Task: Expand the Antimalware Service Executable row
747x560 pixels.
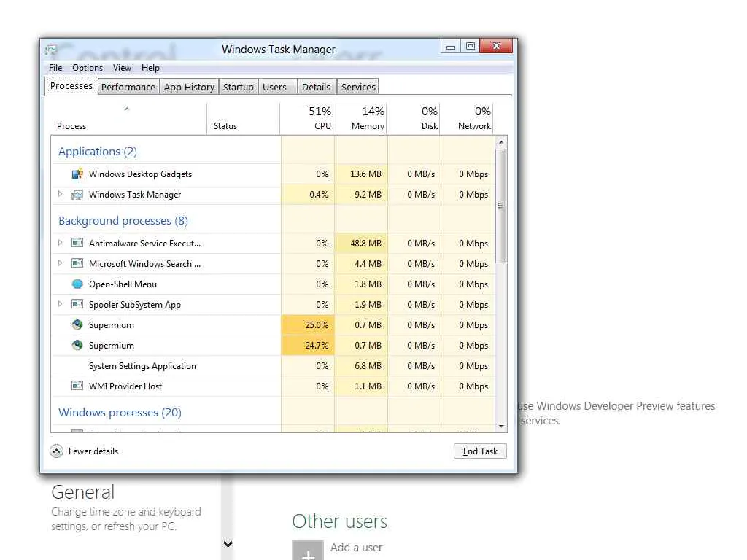Action: point(60,242)
